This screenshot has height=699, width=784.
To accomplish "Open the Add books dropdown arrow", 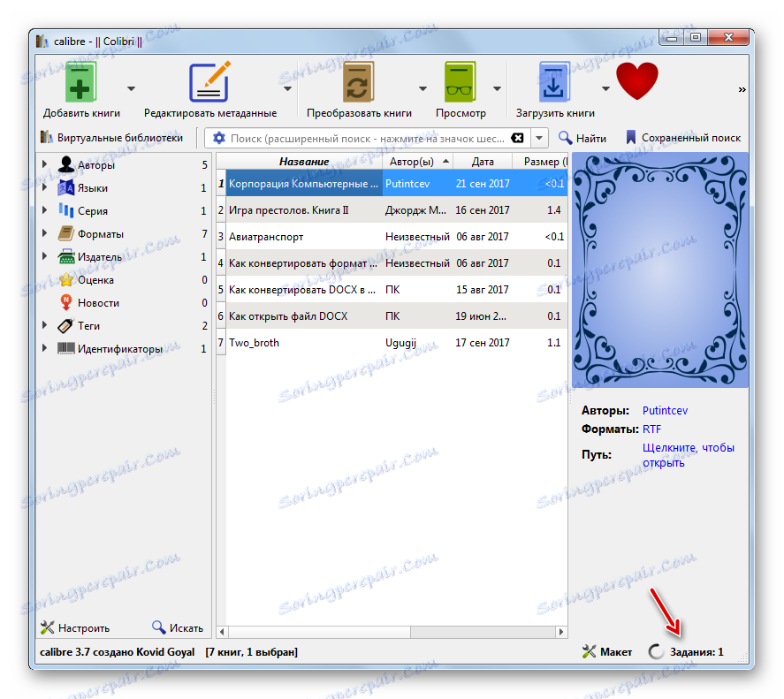I will tap(131, 88).
